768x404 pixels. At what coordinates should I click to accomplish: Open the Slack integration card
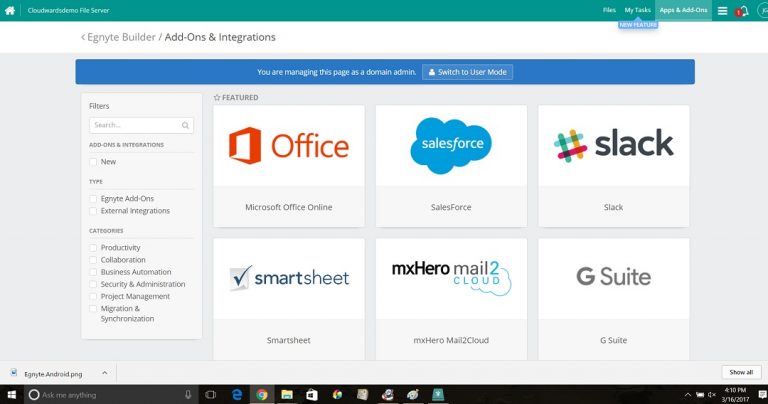point(614,166)
